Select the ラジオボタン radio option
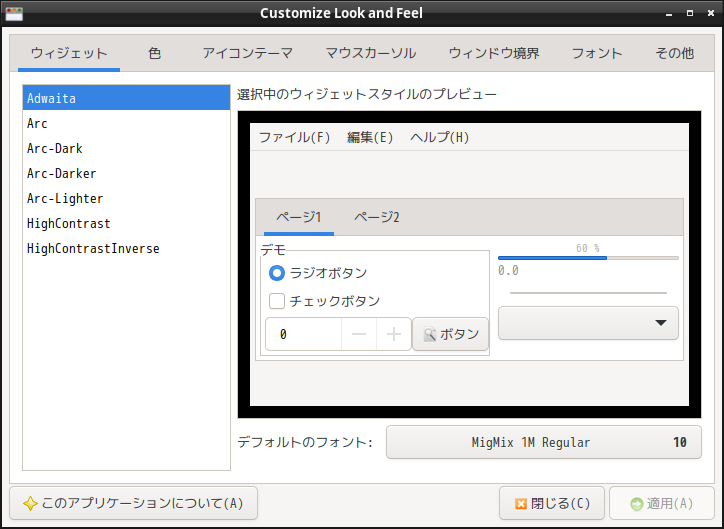 coord(277,273)
